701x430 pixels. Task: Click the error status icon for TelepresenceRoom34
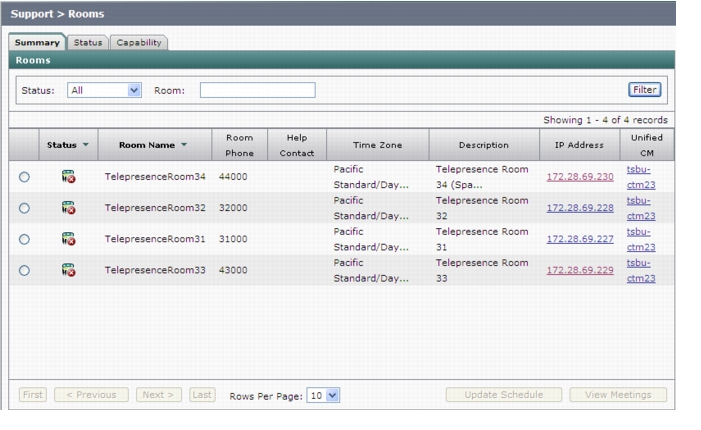(68, 177)
